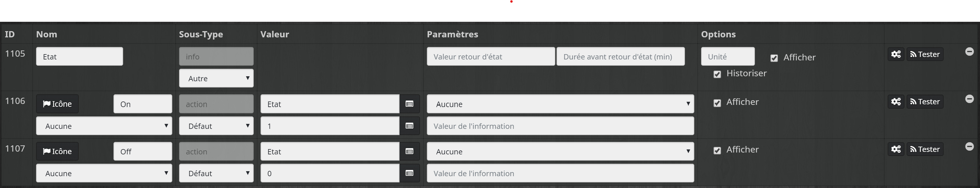Open the list picker beside value 0
980x188 pixels.
click(409, 173)
